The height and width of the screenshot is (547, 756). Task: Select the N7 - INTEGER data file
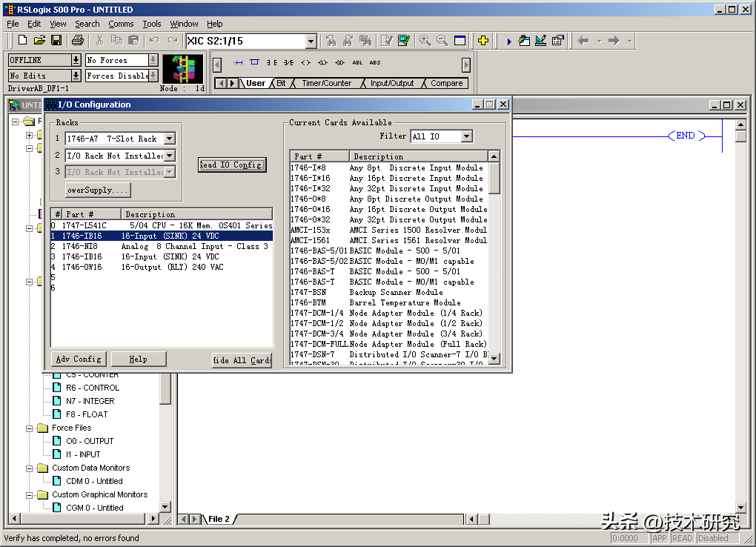[90, 401]
